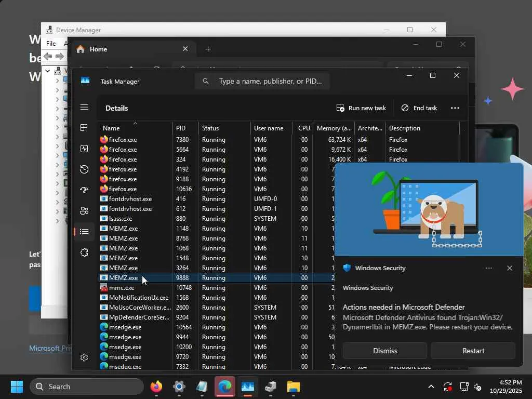Viewport: 532px width, 399px height.
Task: Open Services page in Task Manager sidebar
Action: [x=84, y=252]
